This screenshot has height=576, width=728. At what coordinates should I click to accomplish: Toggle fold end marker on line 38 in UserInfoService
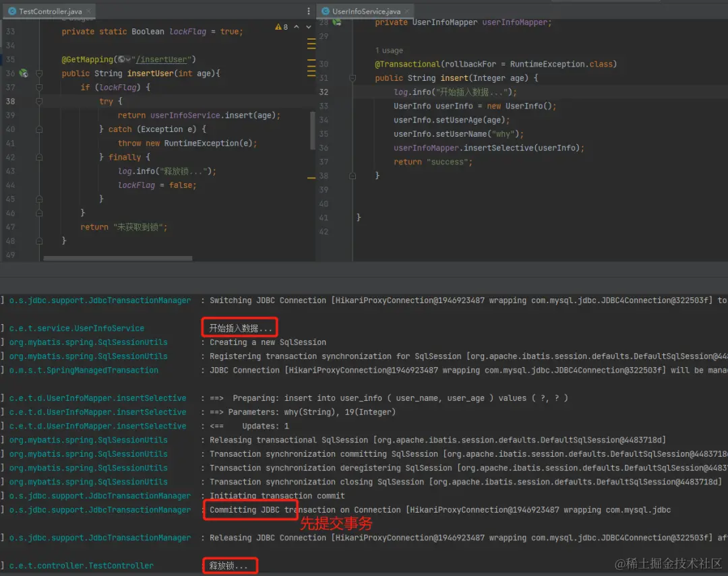coord(353,176)
